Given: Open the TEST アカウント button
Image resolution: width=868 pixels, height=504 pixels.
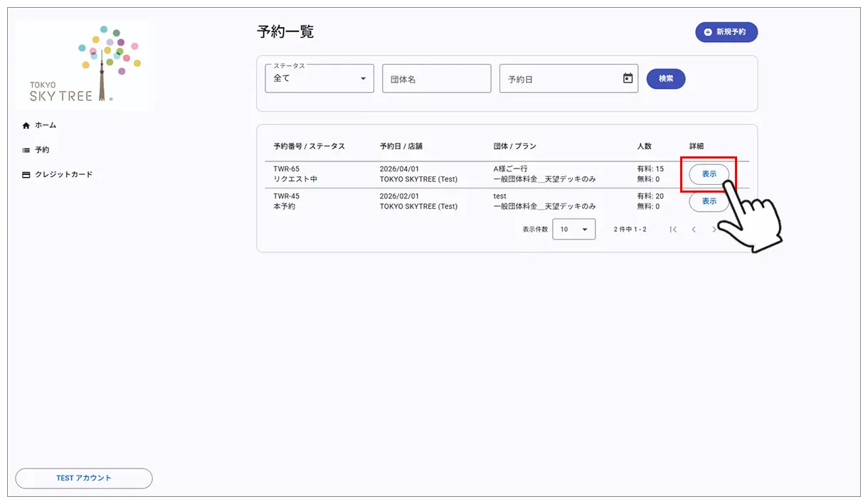Looking at the screenshot, I should [83, 478].
